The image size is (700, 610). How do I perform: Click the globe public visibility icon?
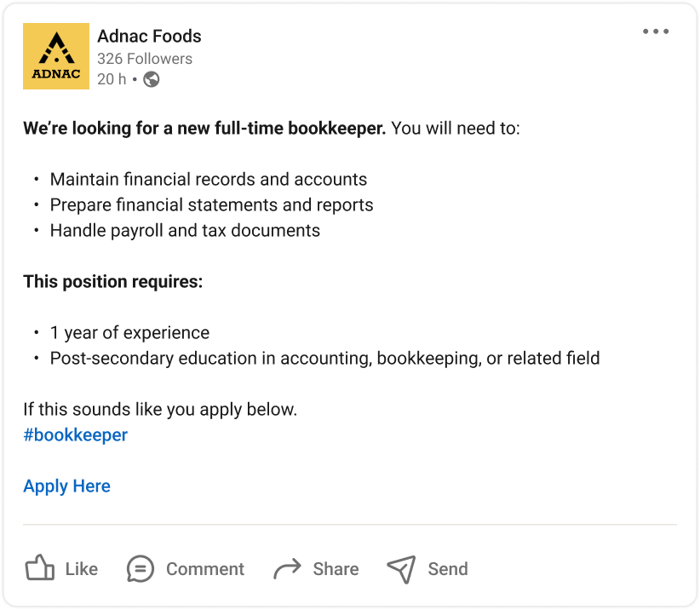pyautogui.click(x=152, y=80)
